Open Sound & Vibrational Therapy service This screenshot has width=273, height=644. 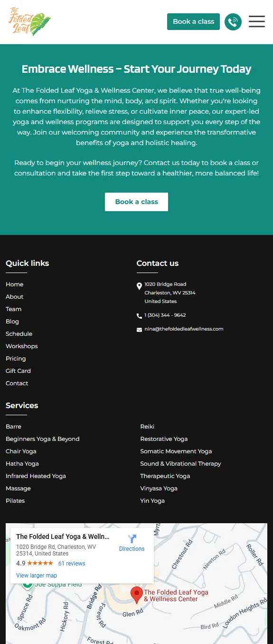click(x=180, y=464)
